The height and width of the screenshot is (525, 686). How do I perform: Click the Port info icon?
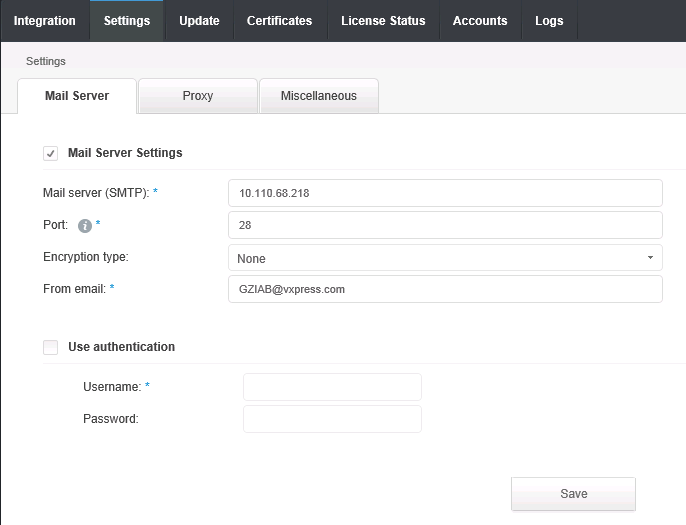pyautogui.click(x=85, y=226)
